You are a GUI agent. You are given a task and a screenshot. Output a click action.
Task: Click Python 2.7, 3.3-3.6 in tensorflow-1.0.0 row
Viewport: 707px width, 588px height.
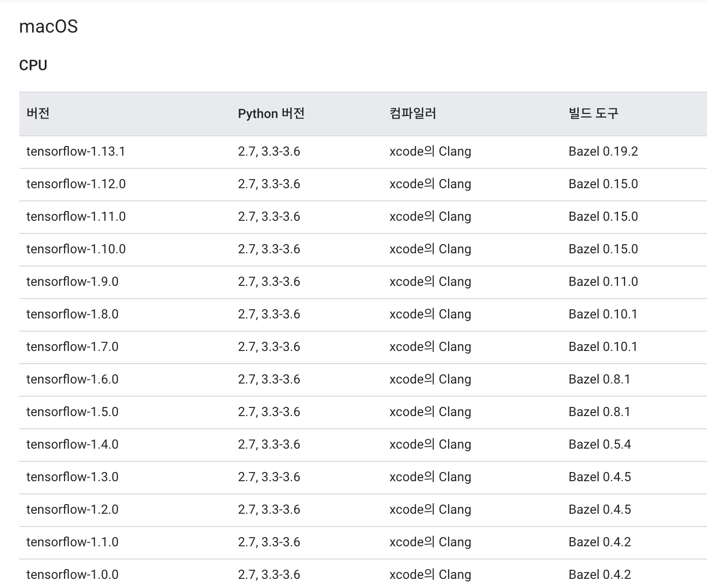(x=269, y=575)
